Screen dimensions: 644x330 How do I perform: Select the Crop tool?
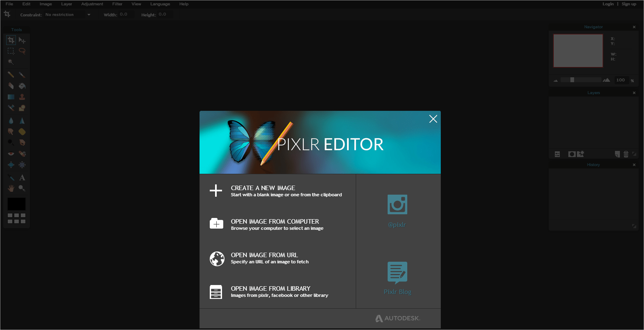coord(11,40)
